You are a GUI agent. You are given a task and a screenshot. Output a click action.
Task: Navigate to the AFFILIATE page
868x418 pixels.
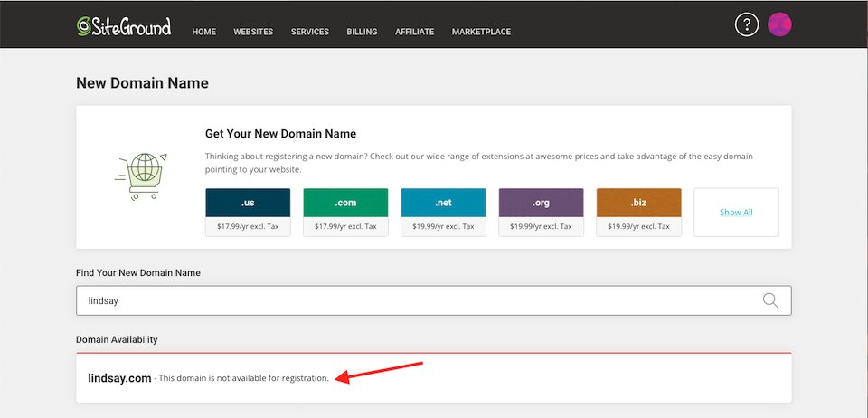414,32
